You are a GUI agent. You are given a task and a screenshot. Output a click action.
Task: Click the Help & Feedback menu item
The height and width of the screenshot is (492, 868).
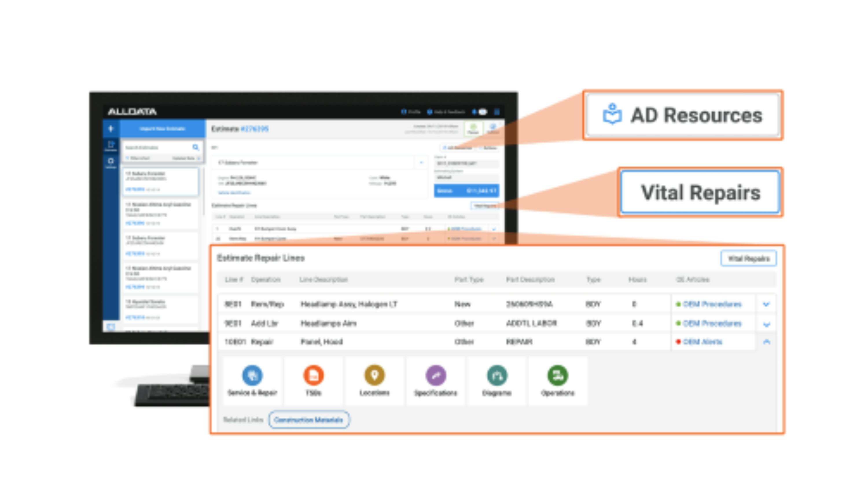pos(446,112)
